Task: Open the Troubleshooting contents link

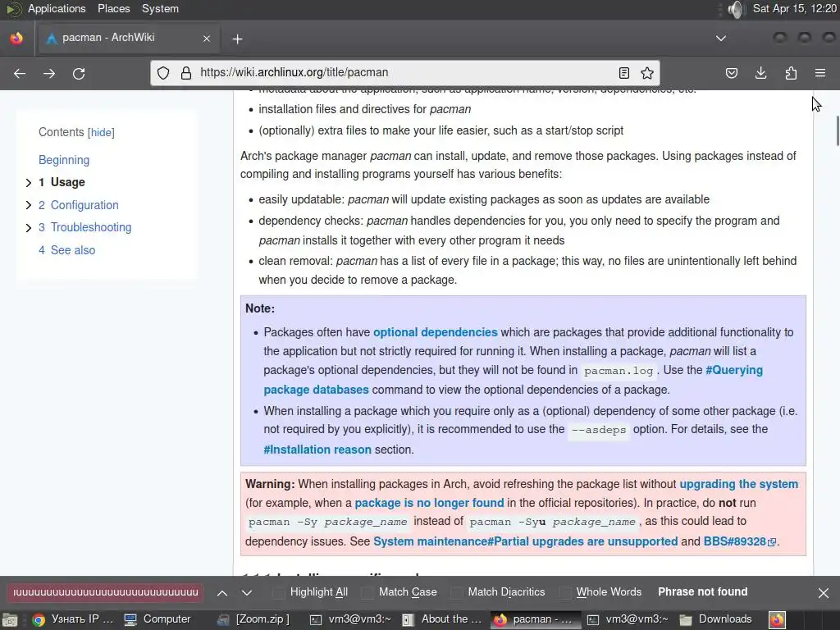Action: (x=84, y=227)
